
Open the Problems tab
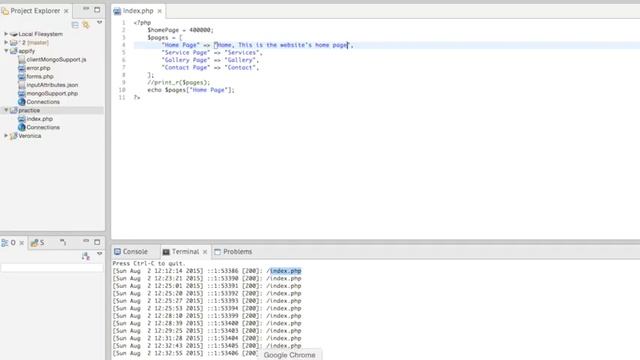click(233, 252)
